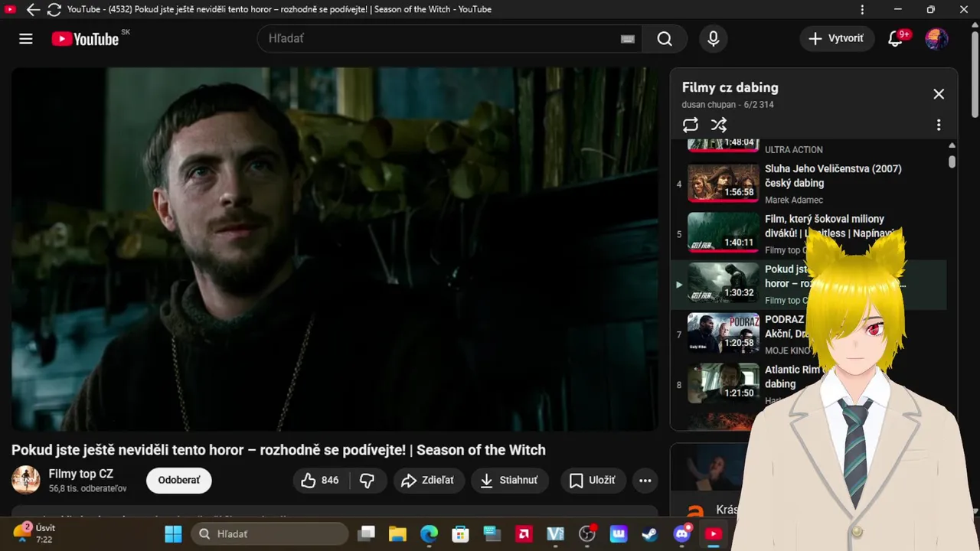This screenshot has height=551, width=980.
Task: Open Steam from the taskbar
Action: [650, 533]
